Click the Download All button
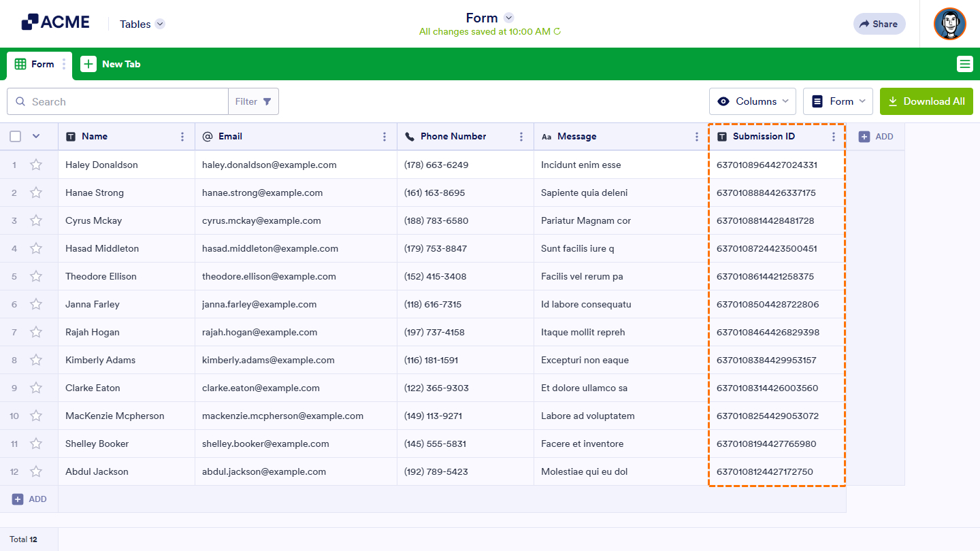980x551 pixels. (x=926, y=101)
